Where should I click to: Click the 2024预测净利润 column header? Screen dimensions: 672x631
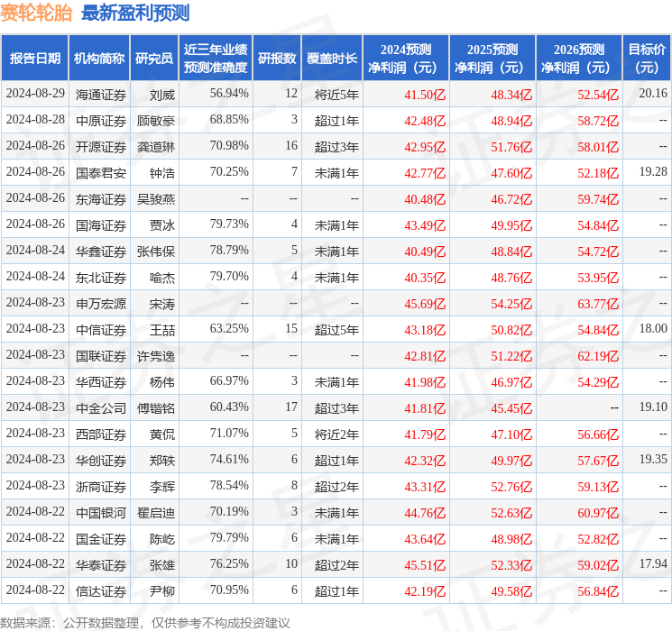point(406,58)
